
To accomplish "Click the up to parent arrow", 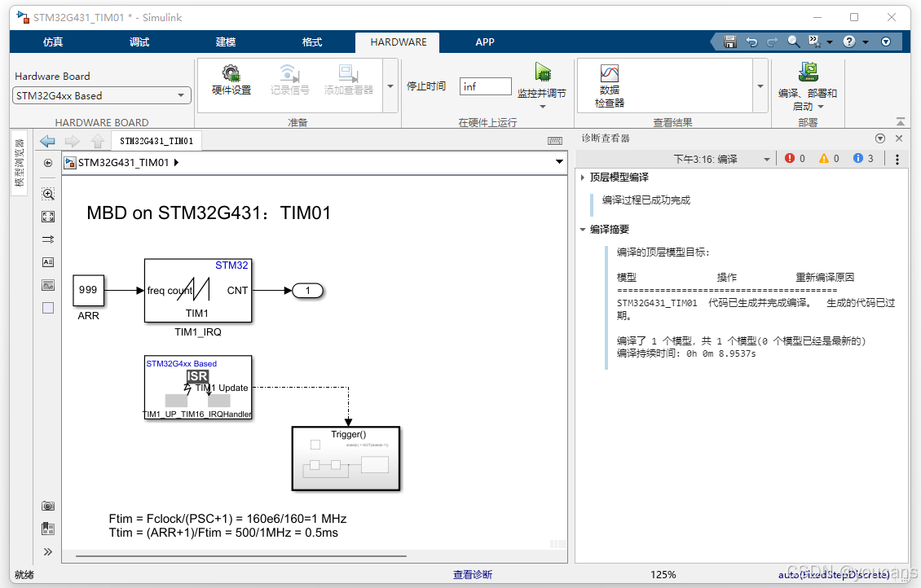I will point(98,141).
